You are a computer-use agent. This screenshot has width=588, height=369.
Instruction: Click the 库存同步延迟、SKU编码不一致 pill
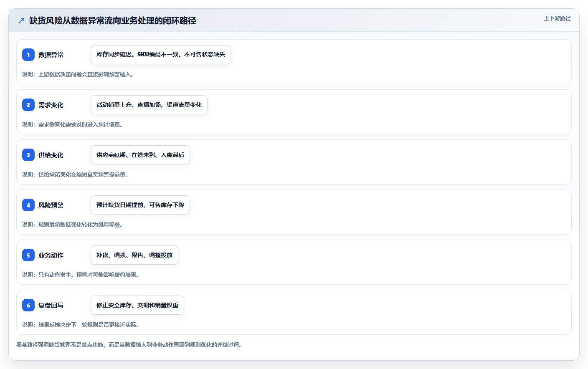[161, 55]
